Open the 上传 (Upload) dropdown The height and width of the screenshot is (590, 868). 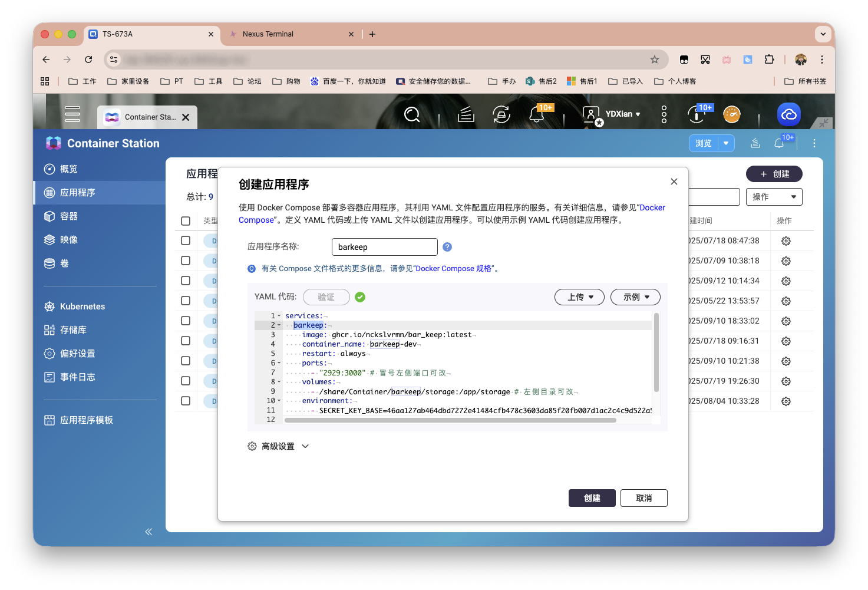click(x=579, y=297)
